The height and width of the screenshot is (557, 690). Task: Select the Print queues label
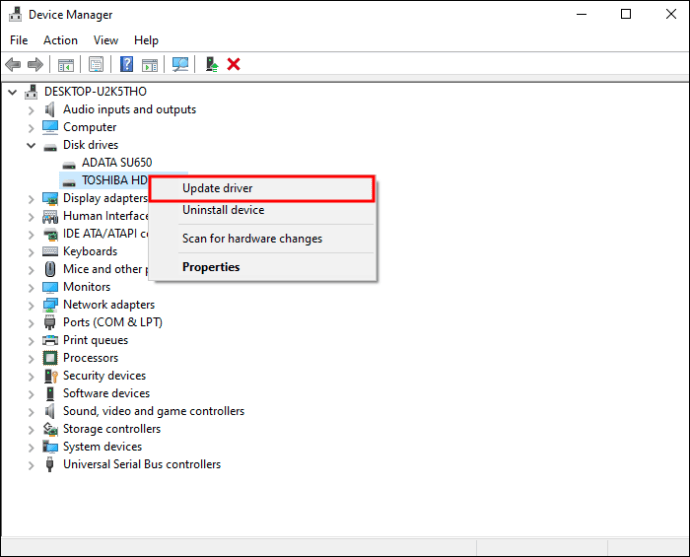click(x=95, y=340)
